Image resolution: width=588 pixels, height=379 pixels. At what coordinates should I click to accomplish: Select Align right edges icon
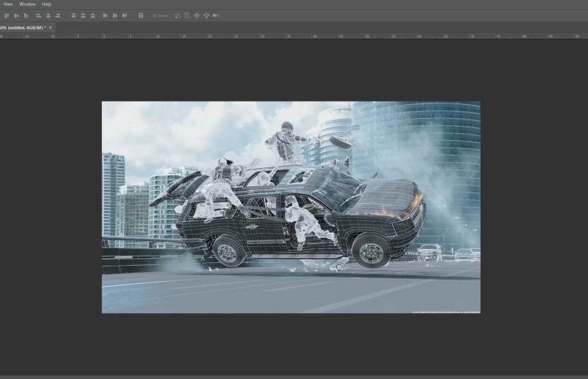[x=58, y=15]
